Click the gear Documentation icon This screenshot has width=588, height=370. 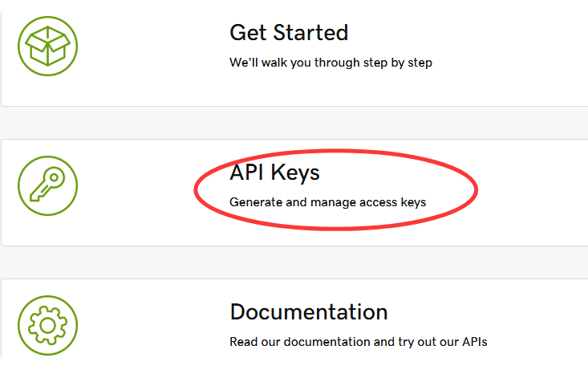(x=47, y=325)
